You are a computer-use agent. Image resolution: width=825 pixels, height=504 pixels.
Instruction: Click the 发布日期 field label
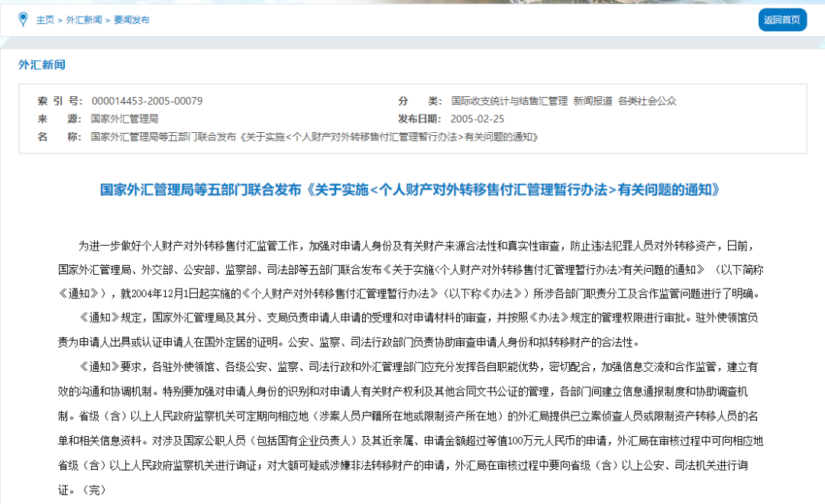tap(419, 119)
